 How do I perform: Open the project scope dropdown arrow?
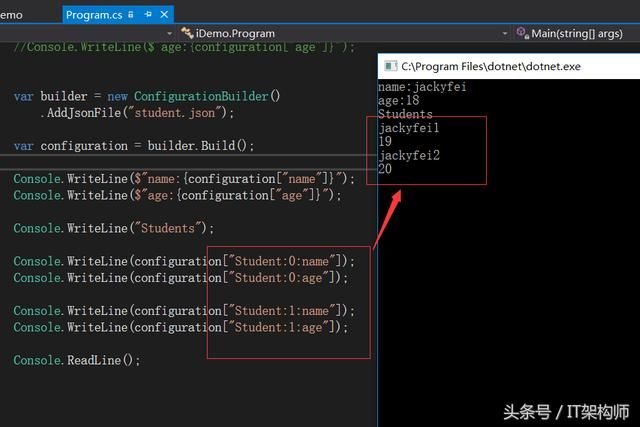[169, 33]
